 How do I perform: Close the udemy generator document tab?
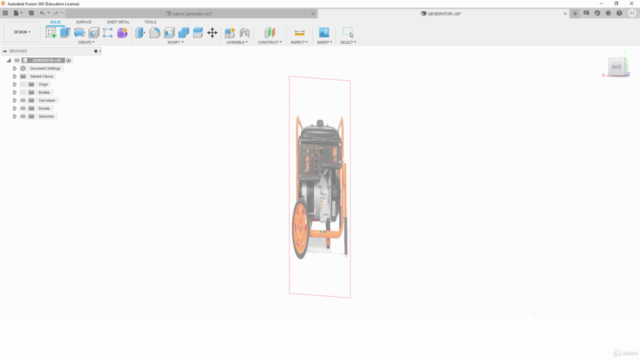point(313,14)
